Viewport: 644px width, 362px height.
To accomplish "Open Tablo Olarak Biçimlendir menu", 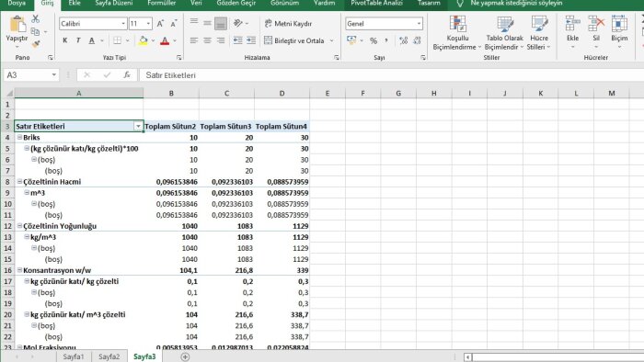I will click(x=504, y=33).
